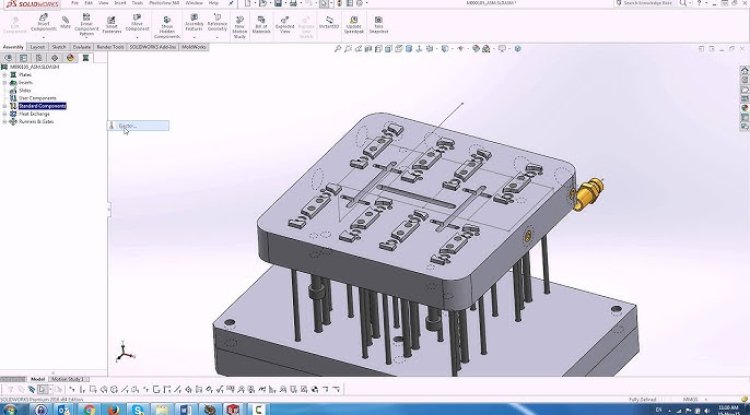Open the Window menu
The height and width of the screenshot is (415, 750).
(194, 3)
